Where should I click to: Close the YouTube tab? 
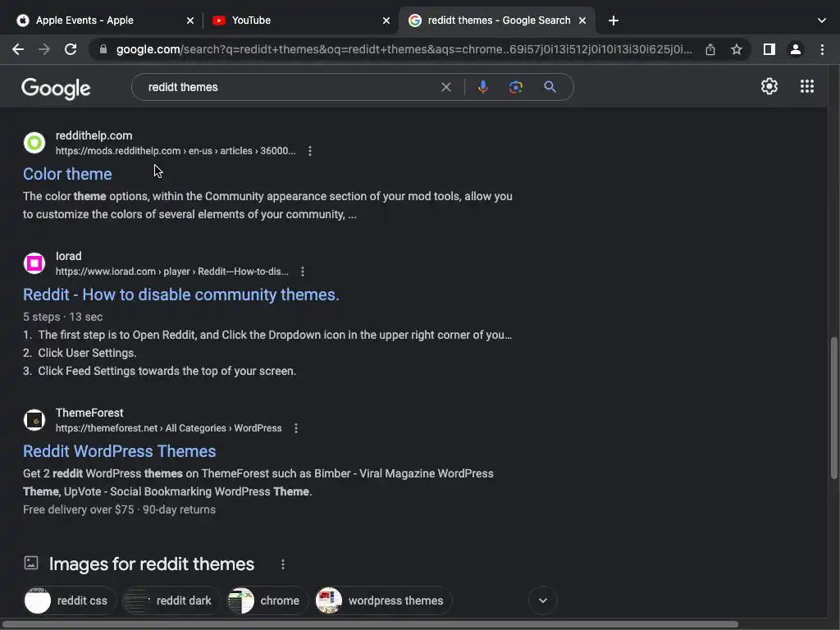(x=386, y=21)
